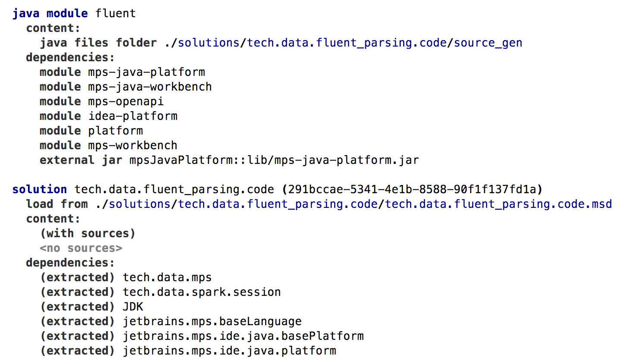Viewport: 634px width, 364px height.
Task: Click the mpsJavaPlatform reference in the external jar line
Action: (181, 160)
